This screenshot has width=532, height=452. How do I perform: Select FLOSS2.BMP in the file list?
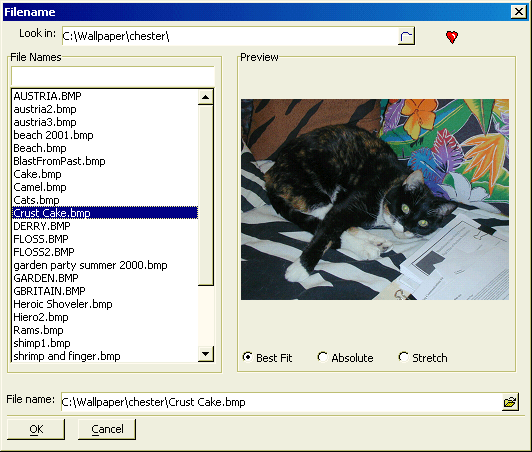coord(105,252)
